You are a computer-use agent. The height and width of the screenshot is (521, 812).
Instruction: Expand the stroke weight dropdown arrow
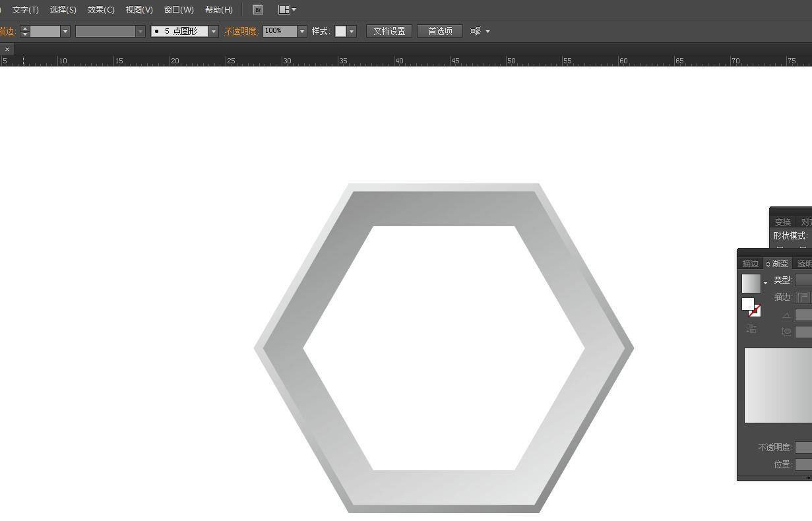65,31
